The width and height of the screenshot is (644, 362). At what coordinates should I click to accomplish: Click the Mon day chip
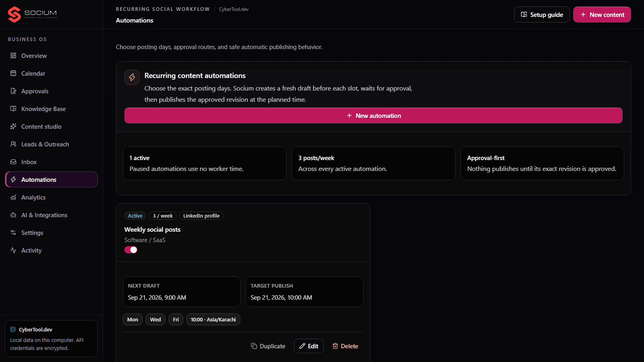pyautogui.click(x=132, y=319)
